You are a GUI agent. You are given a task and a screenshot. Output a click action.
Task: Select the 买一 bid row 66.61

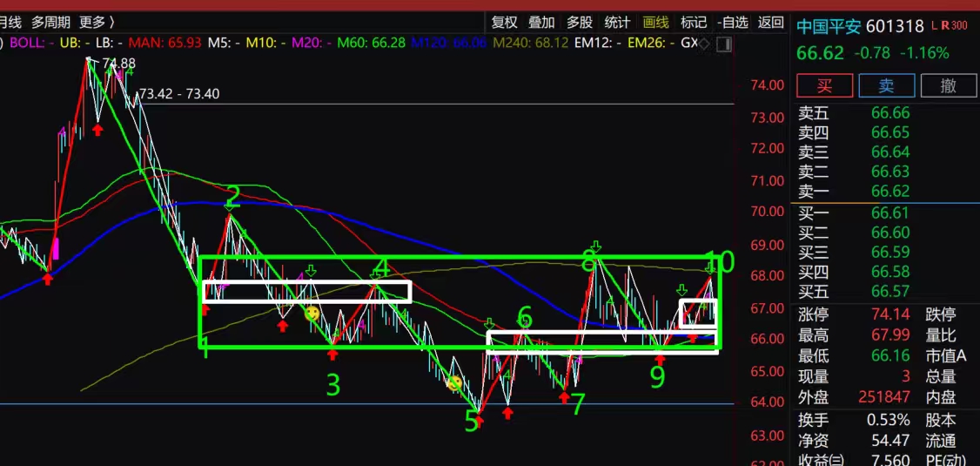tap(885, 213)
